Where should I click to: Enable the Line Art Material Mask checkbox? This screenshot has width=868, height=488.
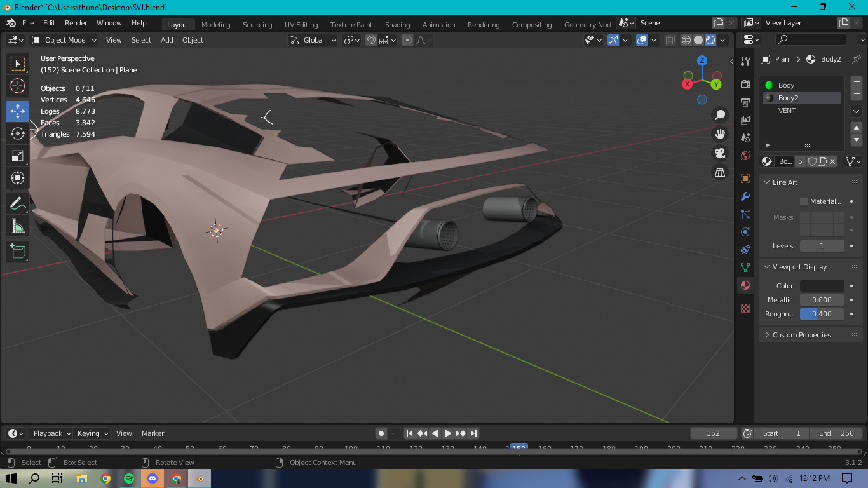tap(804, 201)
